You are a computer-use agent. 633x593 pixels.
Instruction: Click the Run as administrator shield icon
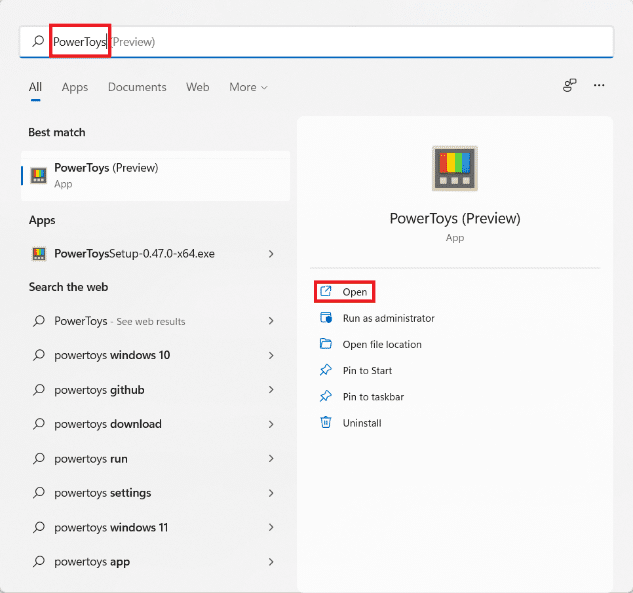click(326, 318)
